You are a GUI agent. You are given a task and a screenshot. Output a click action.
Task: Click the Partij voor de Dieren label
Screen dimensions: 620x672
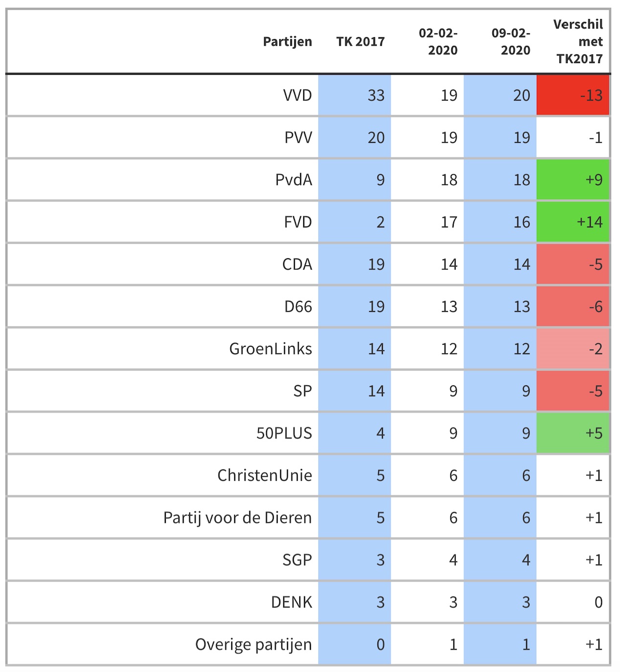pyautogui.click(x=237, y=517)
